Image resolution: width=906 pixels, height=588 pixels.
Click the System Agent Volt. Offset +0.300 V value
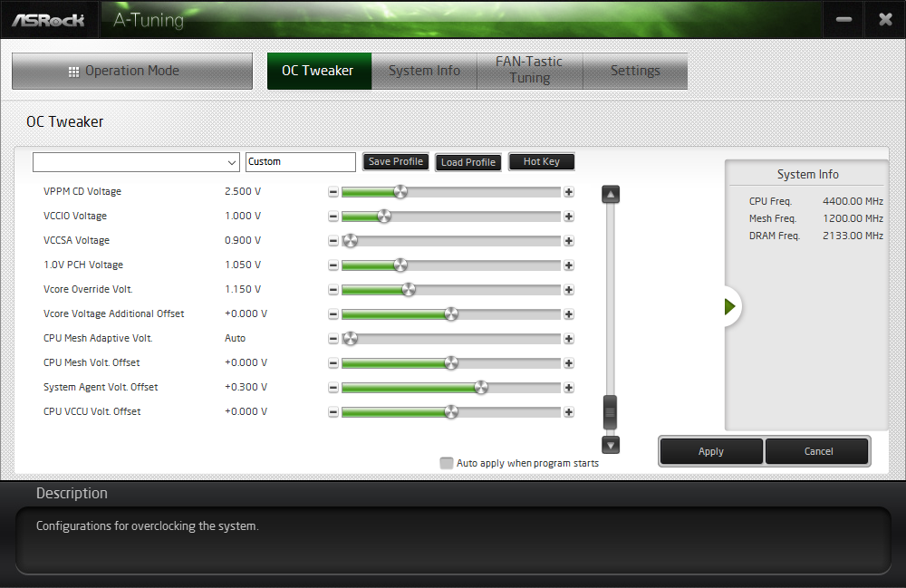(x=246, y=387)
